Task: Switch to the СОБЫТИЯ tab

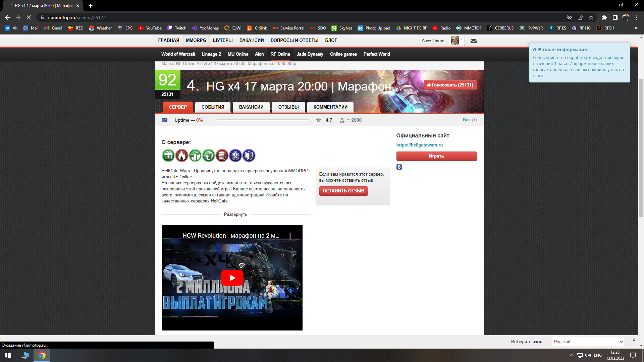Action: click(x=213, y=107)
